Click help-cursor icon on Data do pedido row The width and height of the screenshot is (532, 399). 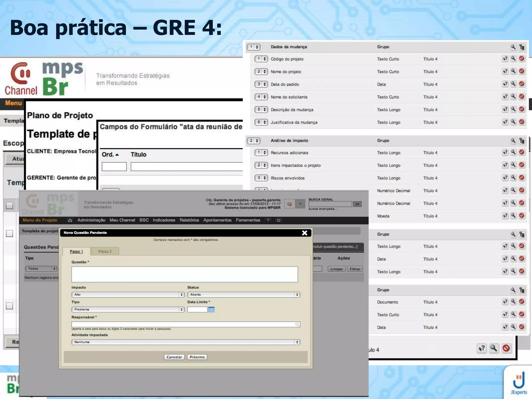(x=505, y=84)
